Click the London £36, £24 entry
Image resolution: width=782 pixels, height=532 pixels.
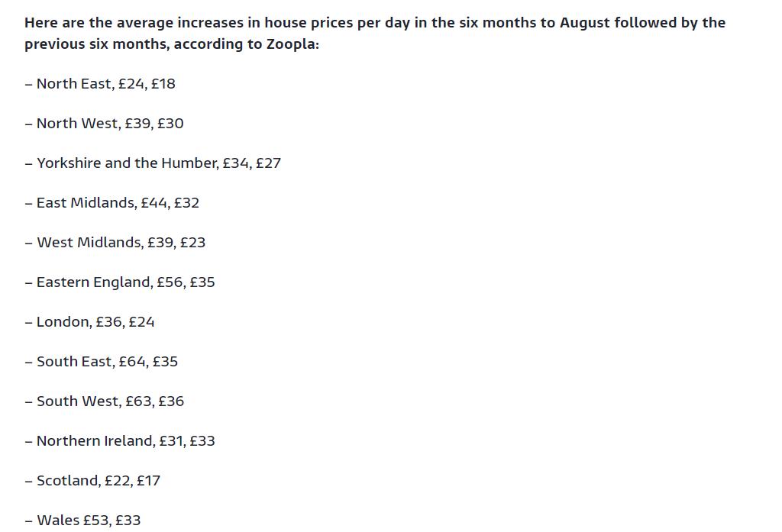coord(90,322)
